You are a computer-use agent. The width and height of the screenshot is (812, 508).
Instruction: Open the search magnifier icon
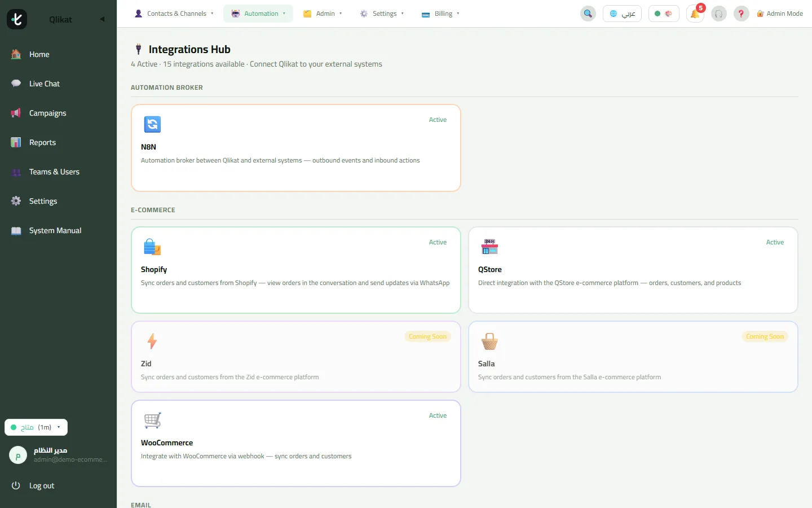[x=588, y=14]
